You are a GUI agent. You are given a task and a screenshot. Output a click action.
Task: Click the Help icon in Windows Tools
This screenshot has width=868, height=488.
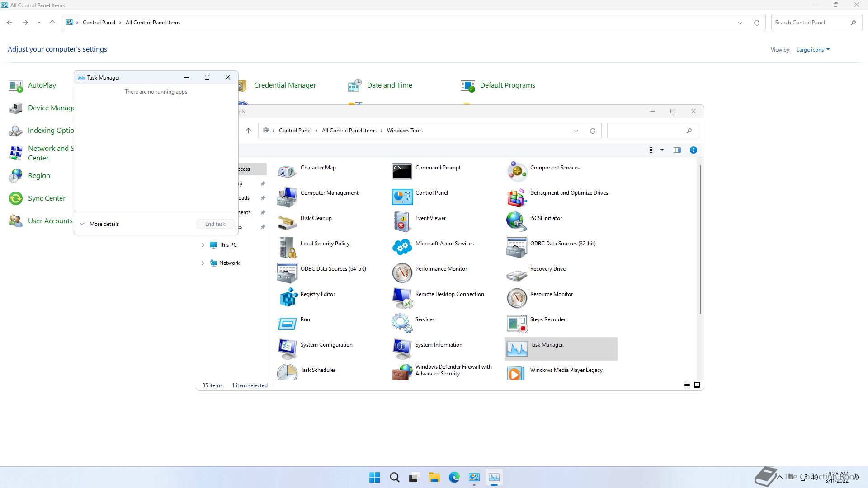(693, 150)
